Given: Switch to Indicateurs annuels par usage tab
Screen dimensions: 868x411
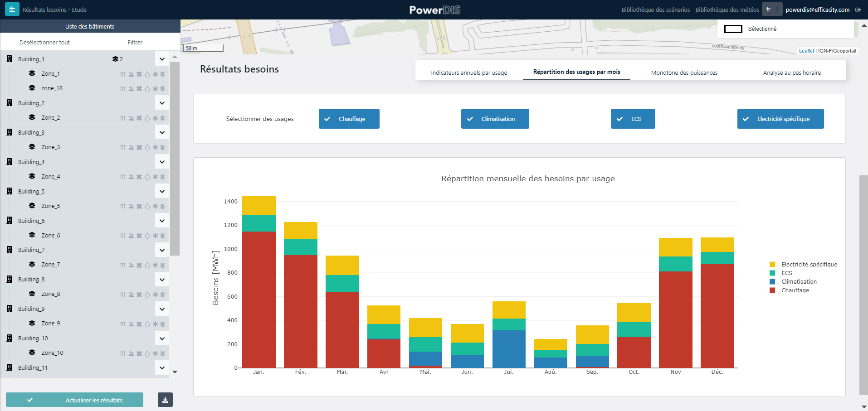Looking at the screenshot, I should [469, 73].
